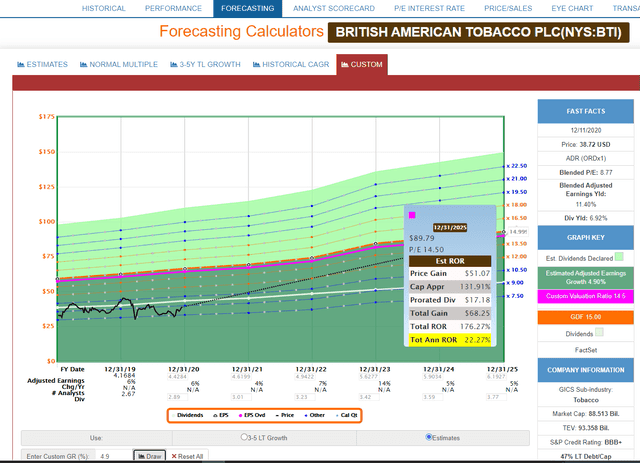Image resolution: width=640 pixels, height=463 pixels.
Task: Edit the 2024 dividend field 3.59
Action: [433, 397]
